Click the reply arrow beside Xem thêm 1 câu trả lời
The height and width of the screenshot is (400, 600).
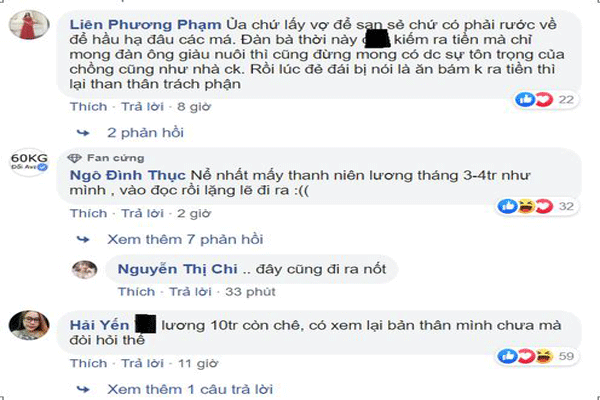pos(83,390)
